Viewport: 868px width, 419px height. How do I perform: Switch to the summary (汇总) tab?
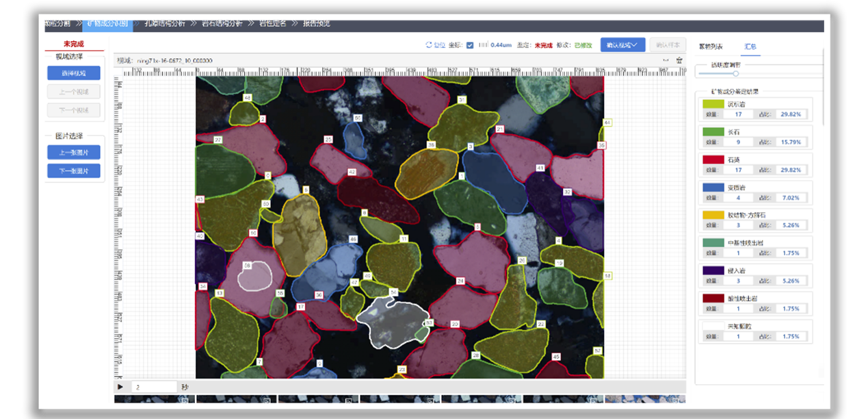(750, 47)
